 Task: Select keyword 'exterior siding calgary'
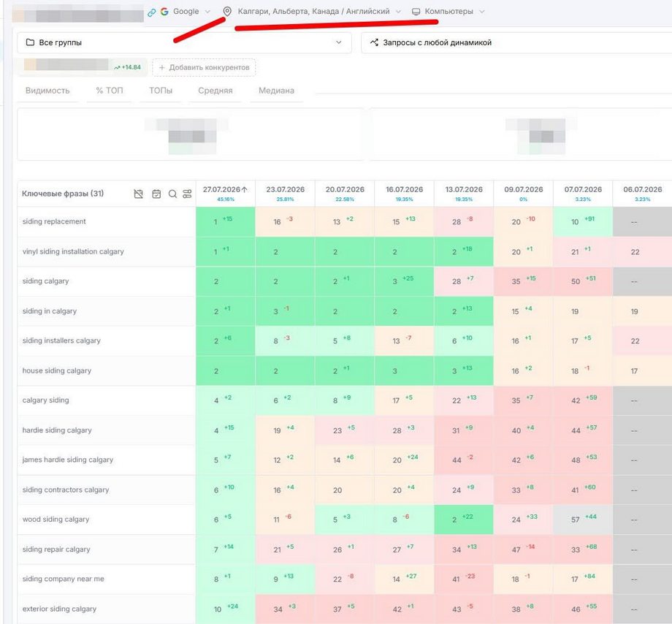point(59,609)
